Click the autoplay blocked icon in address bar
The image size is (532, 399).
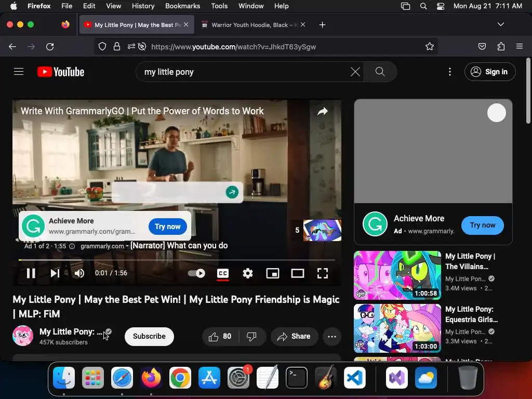[x=142, y=46]
